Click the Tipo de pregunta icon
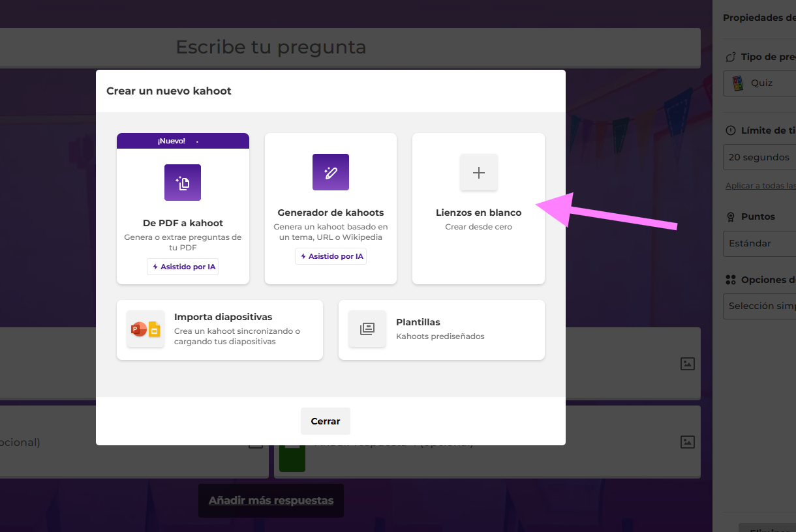The width and height of the screenshot is (796, 532). click(x=731, y=57)
